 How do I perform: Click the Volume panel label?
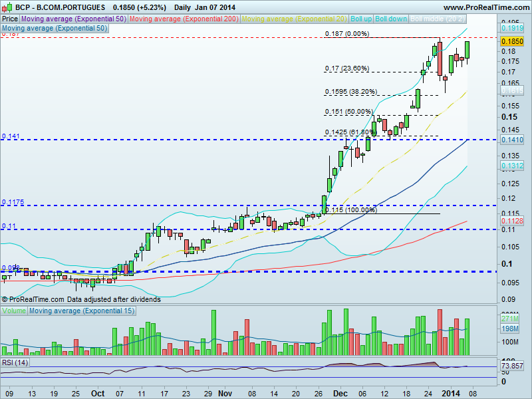coord(14,311)
